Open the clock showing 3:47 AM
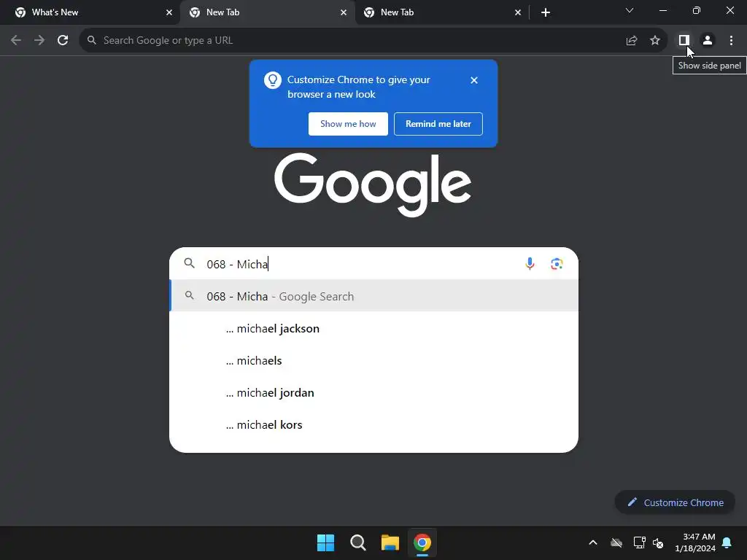This screenshot has width=747, height=560. (x=695, y=542)
